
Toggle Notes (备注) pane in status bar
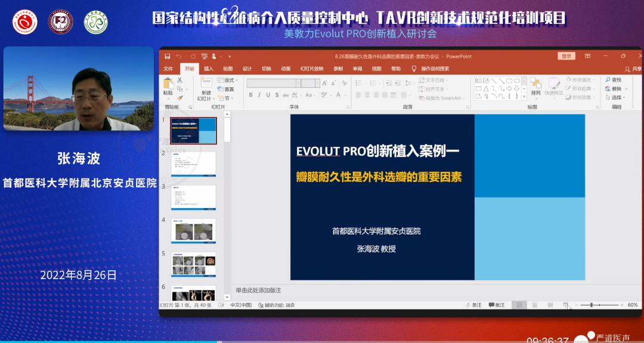[x=474, y=305]
